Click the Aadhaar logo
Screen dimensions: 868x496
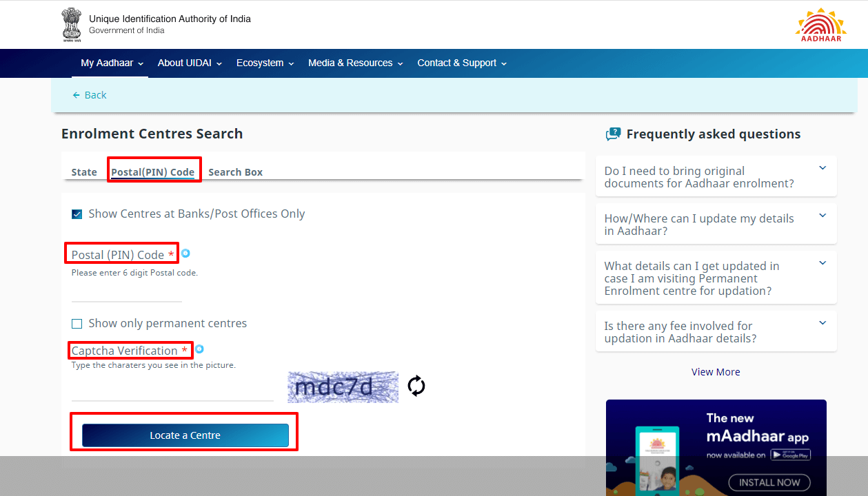820,25
